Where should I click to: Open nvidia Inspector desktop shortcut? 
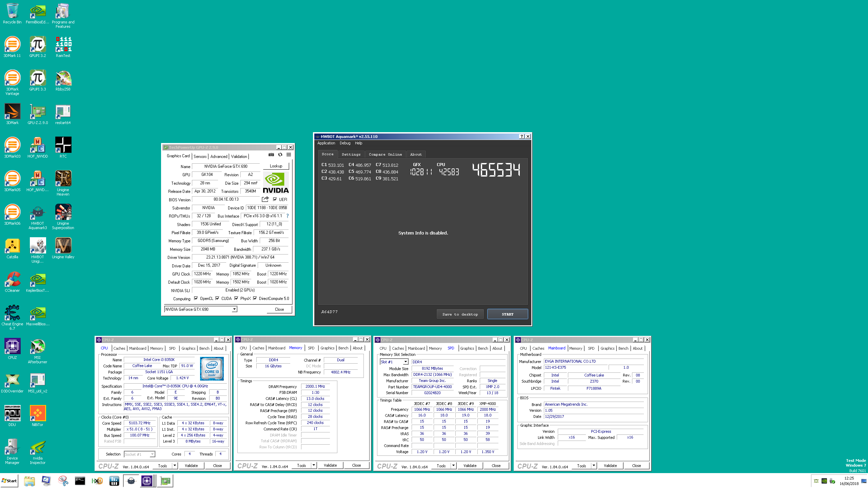(x=38, y=451)
